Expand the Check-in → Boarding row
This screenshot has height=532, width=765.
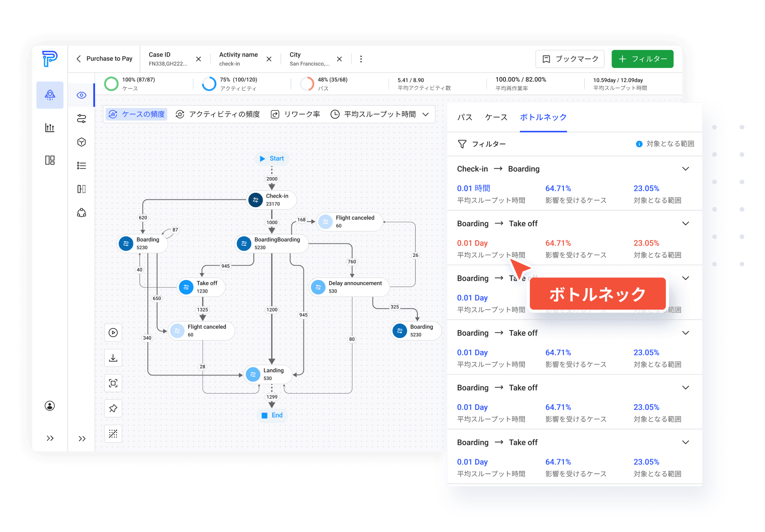pyautogui.click(x=685, y=169)
